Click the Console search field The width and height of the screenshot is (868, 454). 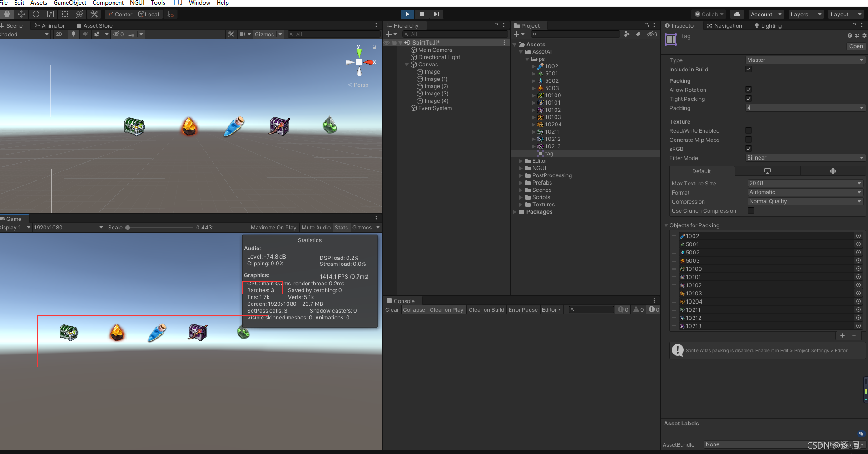point(590,309)
